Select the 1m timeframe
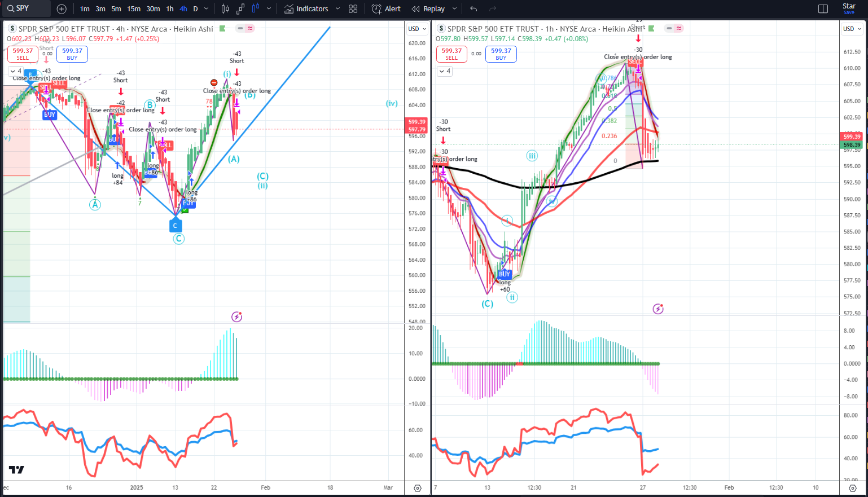The width and height of the screenshot is (868, 497). (85, 8)
